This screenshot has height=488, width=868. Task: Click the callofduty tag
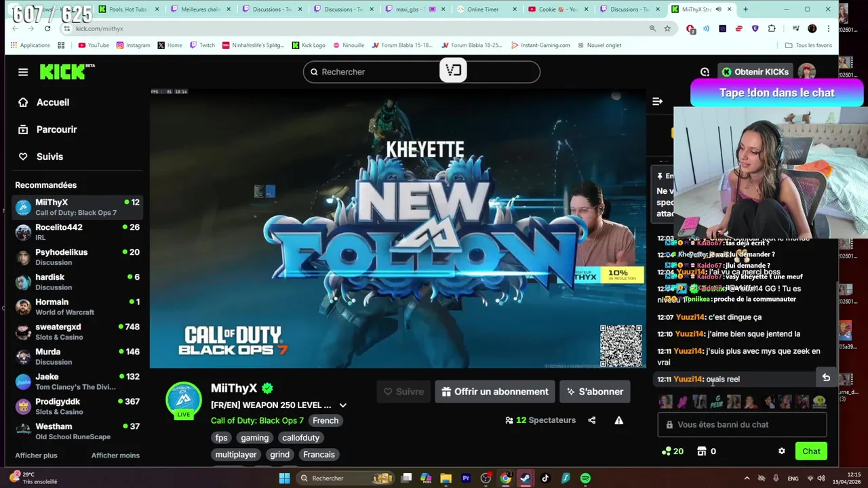coord(300,438)
